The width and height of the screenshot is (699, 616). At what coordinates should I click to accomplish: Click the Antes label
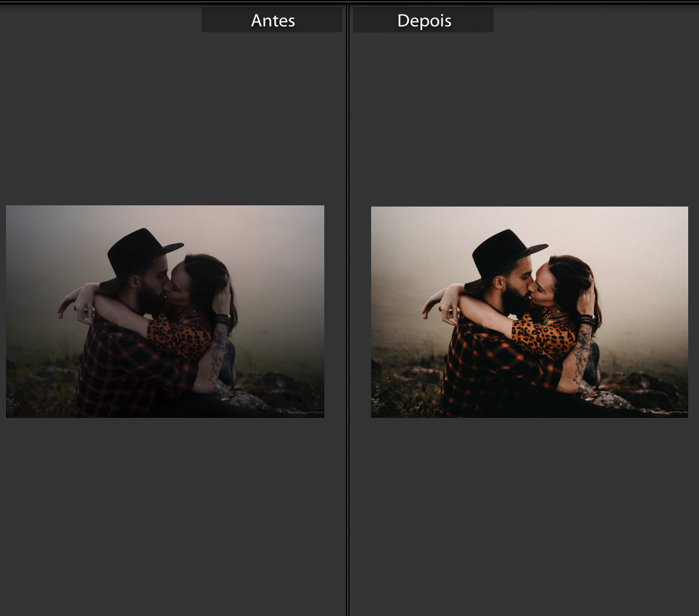pyautogui.click(x=272, y=20)
